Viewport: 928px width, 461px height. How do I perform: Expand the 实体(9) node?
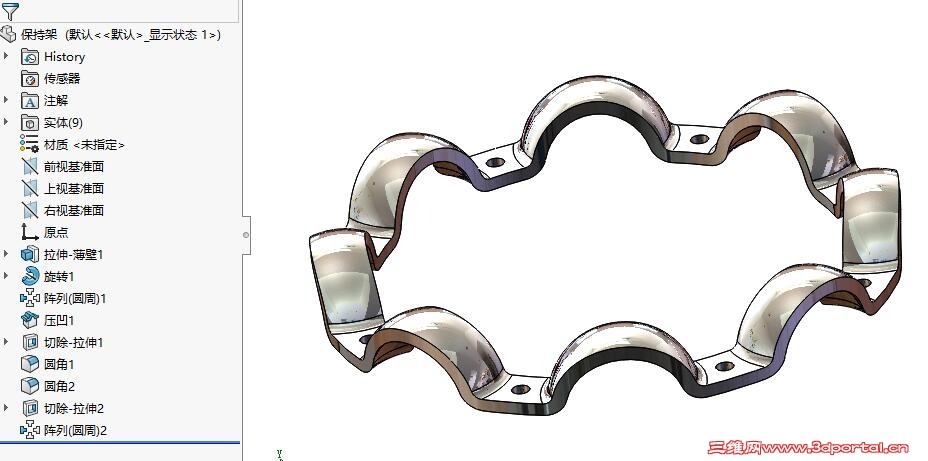tap(7, 122)
